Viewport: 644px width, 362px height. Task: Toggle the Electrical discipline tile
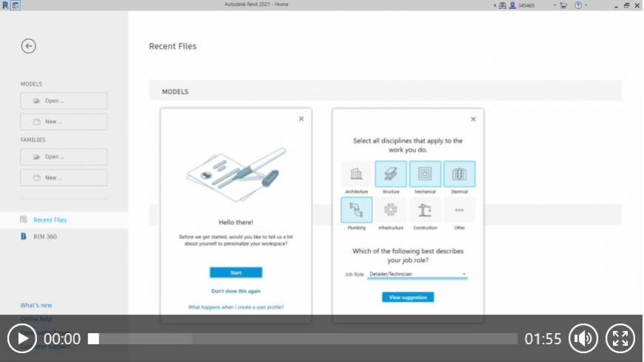[x=459, y=174]
